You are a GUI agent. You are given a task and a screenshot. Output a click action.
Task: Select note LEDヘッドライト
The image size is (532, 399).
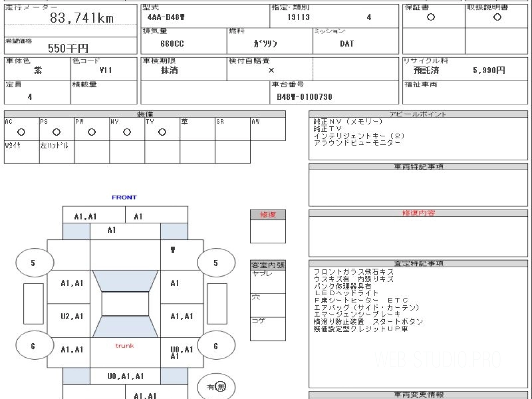click(346, 293)
